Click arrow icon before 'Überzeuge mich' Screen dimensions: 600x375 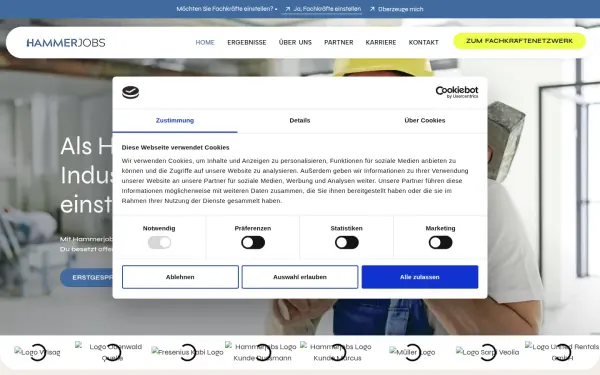pos(372,9)
